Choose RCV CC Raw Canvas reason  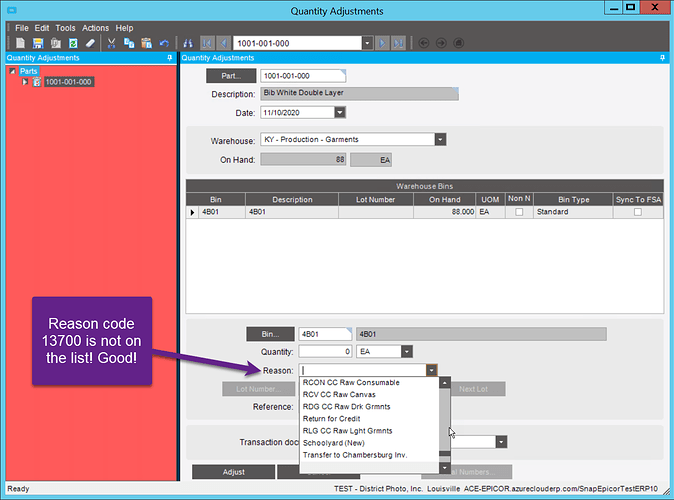(x=369, y=395)
